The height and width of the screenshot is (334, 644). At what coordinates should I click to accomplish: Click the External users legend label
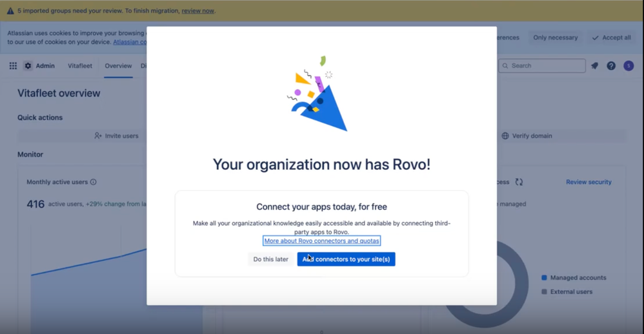click(571, 291)
